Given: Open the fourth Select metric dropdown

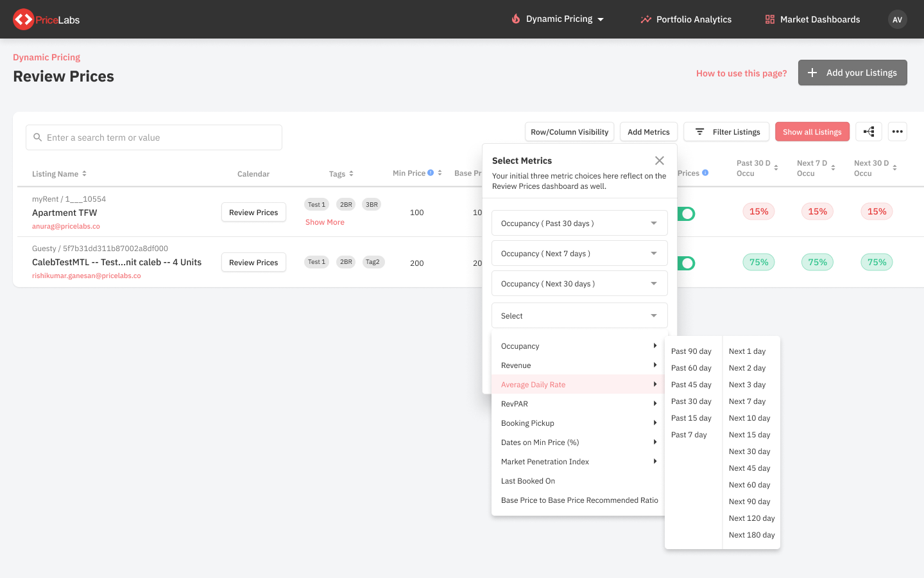Looking at the screenshot, I should click(x=579, y=316).
